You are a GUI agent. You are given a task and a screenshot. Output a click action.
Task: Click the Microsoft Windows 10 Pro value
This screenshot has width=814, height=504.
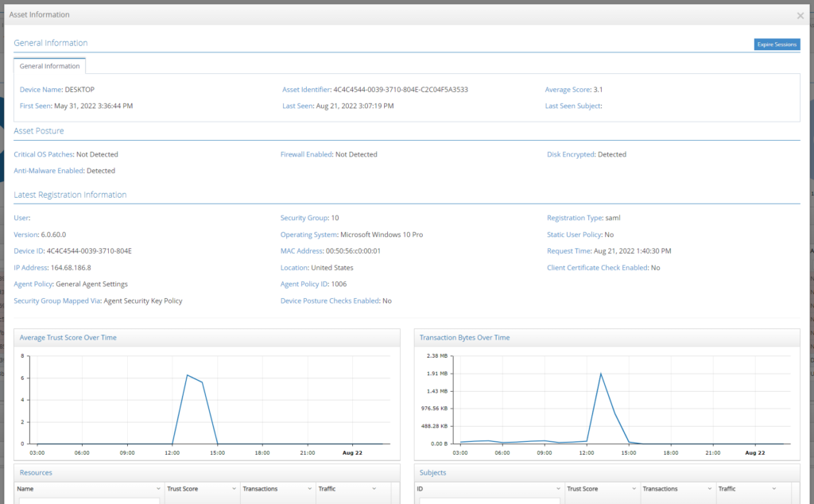(x=382, y=235)
